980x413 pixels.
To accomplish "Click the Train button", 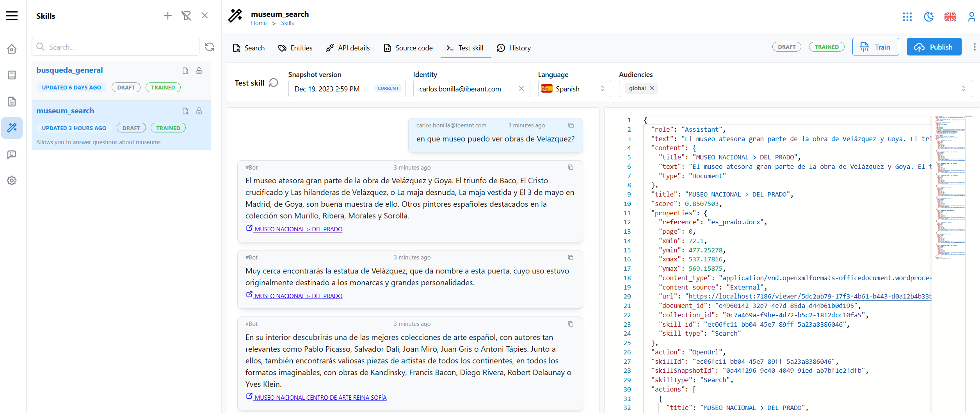I will 875,47.
